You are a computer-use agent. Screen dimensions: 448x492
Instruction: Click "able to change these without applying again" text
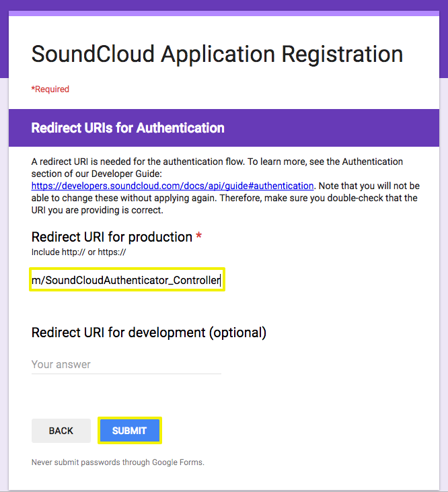pyautogui.click(x=124, y=198)
